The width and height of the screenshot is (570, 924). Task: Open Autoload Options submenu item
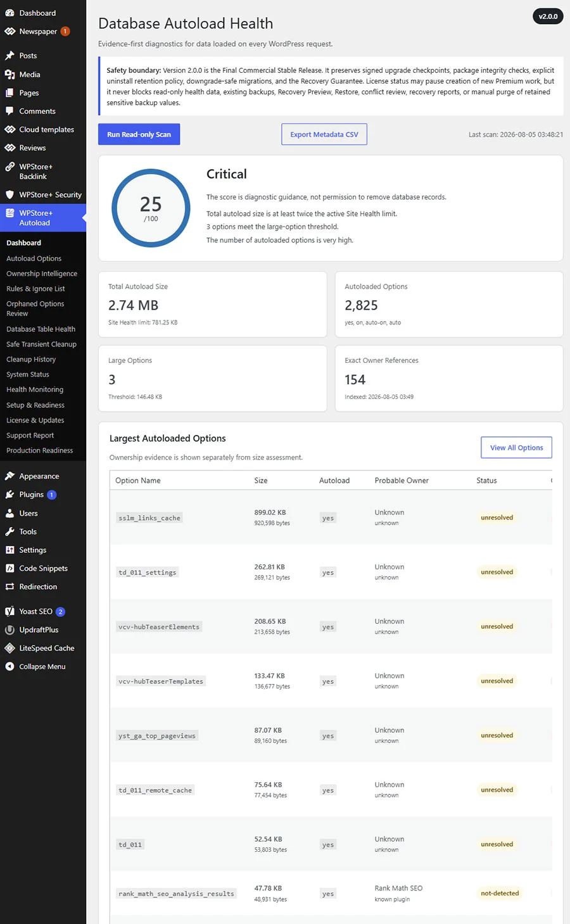[x=34, y=258]
